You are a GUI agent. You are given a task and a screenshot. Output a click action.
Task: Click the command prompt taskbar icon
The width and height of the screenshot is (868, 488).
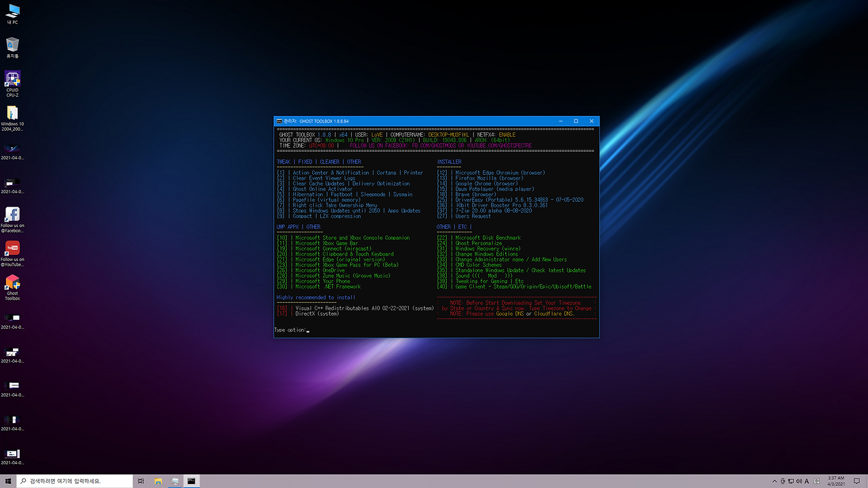(x=193, y=481)
